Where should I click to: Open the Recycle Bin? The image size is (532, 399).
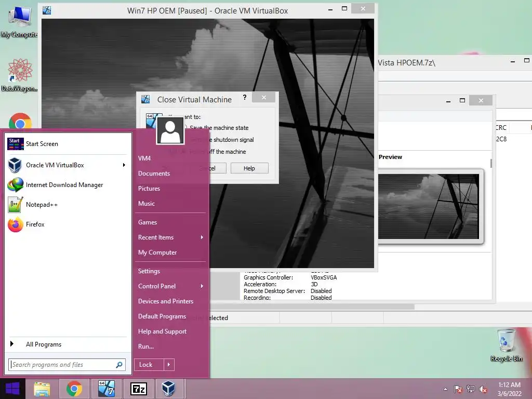click(x=506, y=345)
